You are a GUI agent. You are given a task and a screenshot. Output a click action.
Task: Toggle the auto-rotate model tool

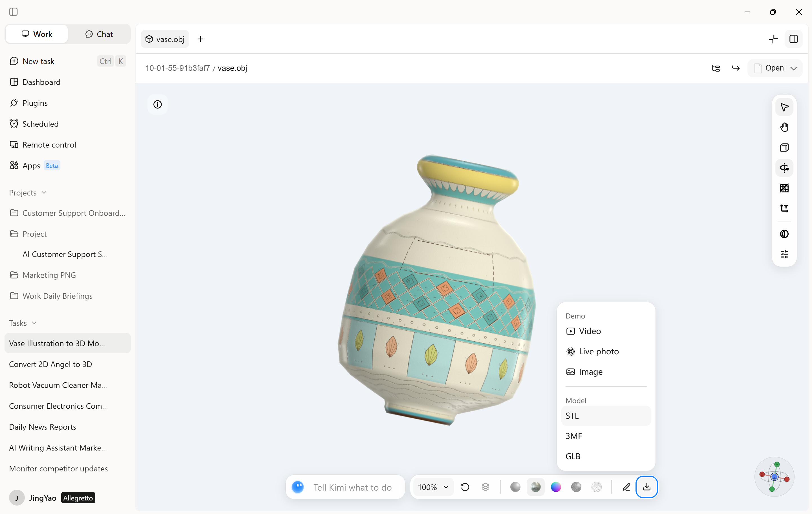tap(784, 168)
